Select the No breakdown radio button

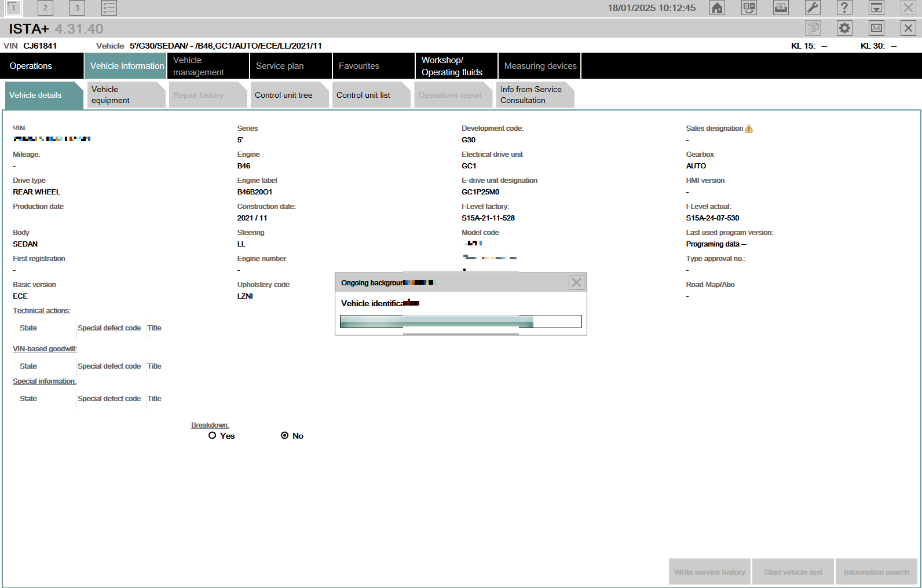(x=284, y=435)
